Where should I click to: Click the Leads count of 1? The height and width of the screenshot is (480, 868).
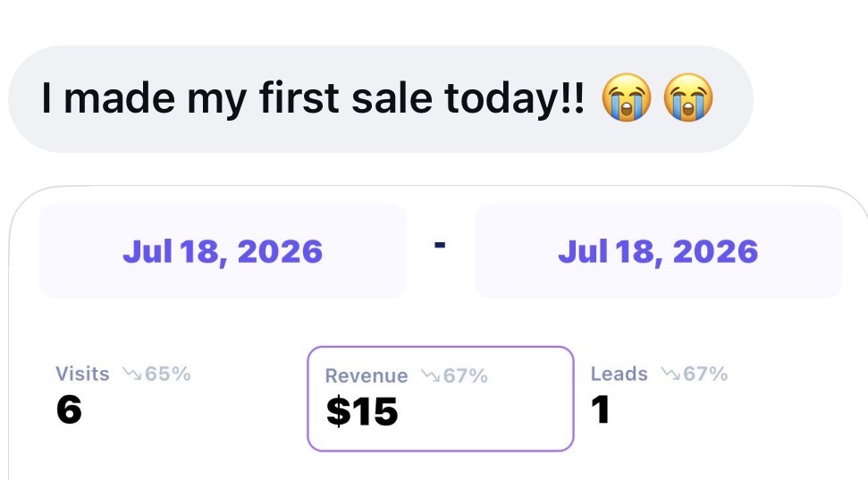click(x=601, y=409)
